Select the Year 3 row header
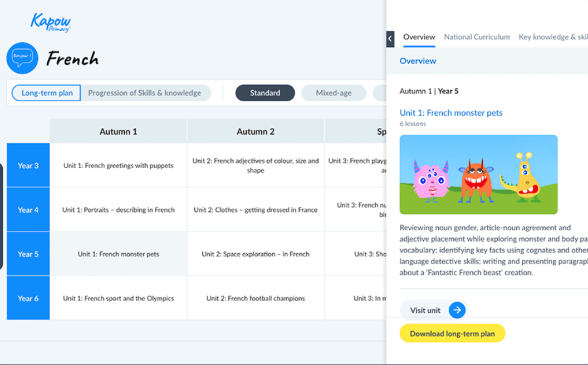This screenshot has width=588, height=365. coord(28,165)
